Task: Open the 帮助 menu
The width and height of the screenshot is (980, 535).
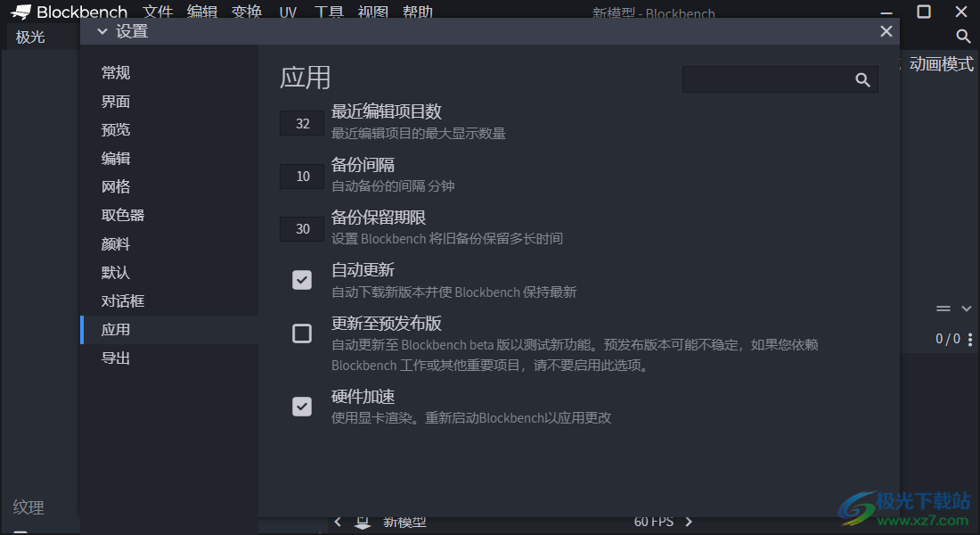Action: [x=418, y=12]
